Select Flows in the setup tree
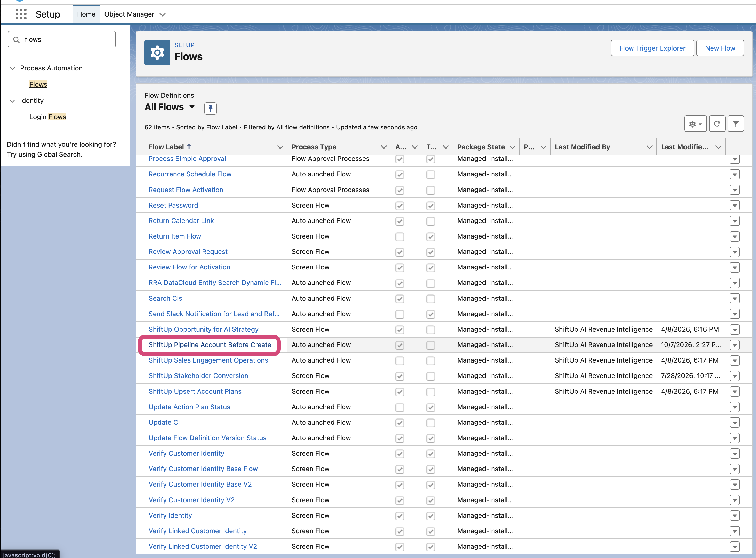 pos(38,84)
